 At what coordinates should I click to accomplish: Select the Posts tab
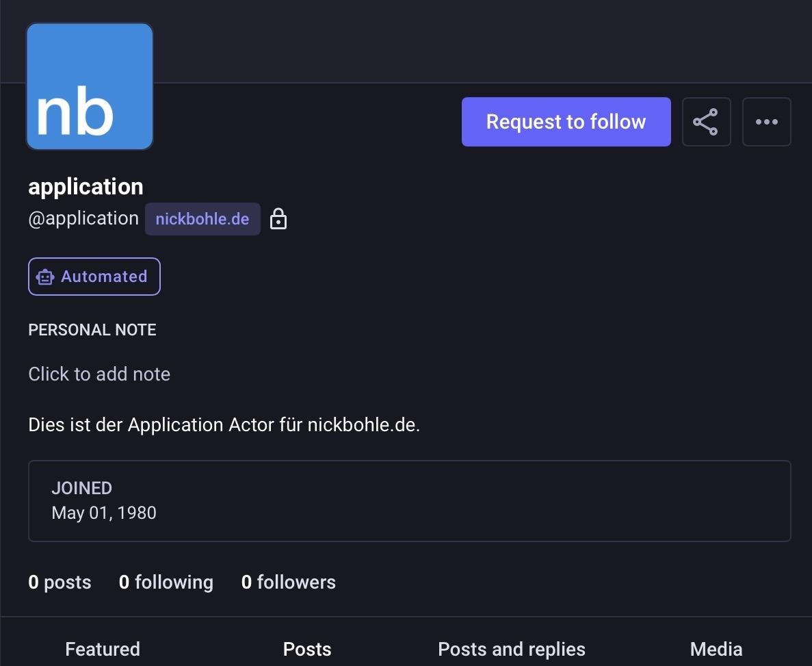click(307, 648)
